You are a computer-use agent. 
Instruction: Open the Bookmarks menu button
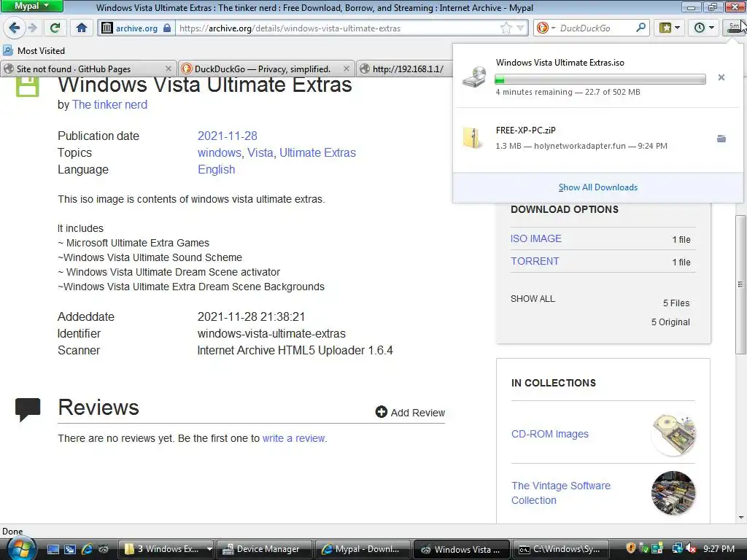(x=670, y=28)
